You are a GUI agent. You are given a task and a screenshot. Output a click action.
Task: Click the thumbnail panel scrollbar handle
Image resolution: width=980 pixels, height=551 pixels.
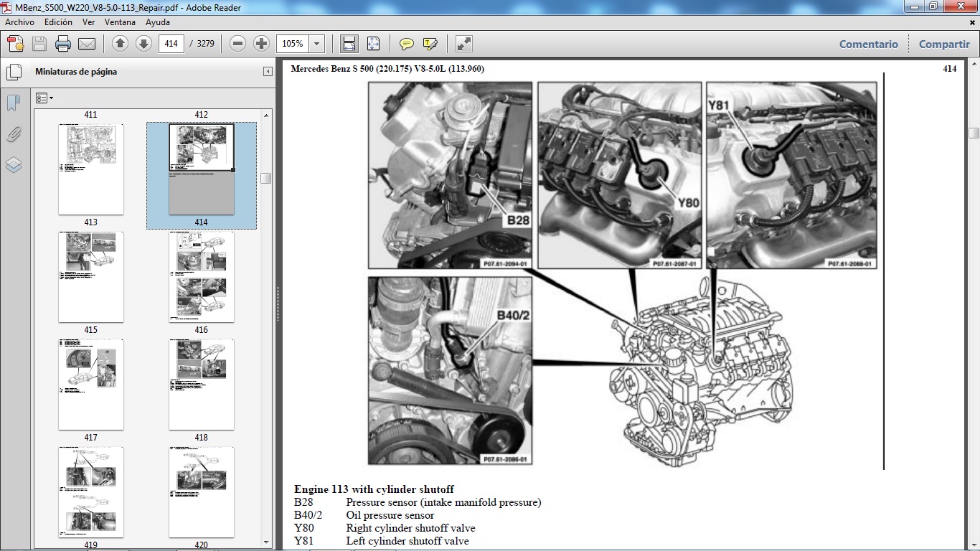(266, 178)
